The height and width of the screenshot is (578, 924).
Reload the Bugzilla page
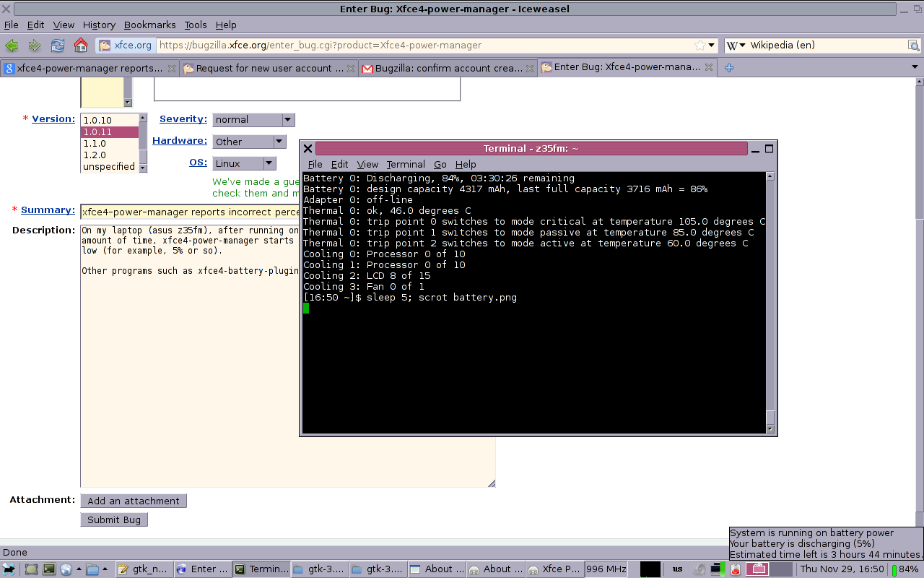tap(57, 45)
